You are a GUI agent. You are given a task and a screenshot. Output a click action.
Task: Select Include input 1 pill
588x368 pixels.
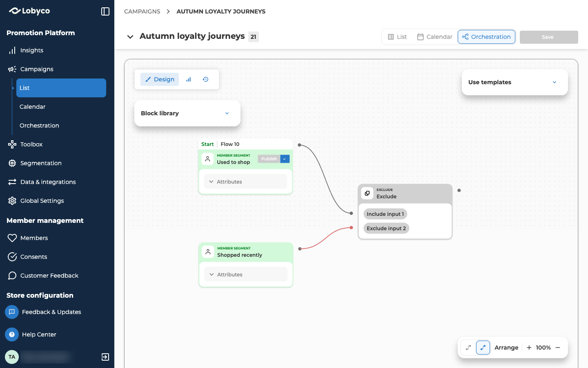385,214
